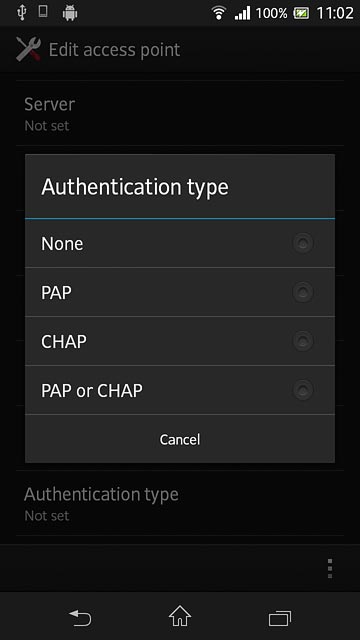Tap the mobile signal strength icon
Image resolution: width=360 pixels, height=640 pixels.
coord(242,13)
